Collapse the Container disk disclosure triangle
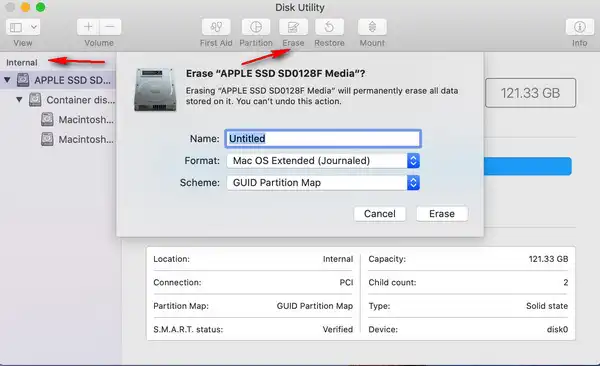Screen dimensions: 600x366 (19, 100)
